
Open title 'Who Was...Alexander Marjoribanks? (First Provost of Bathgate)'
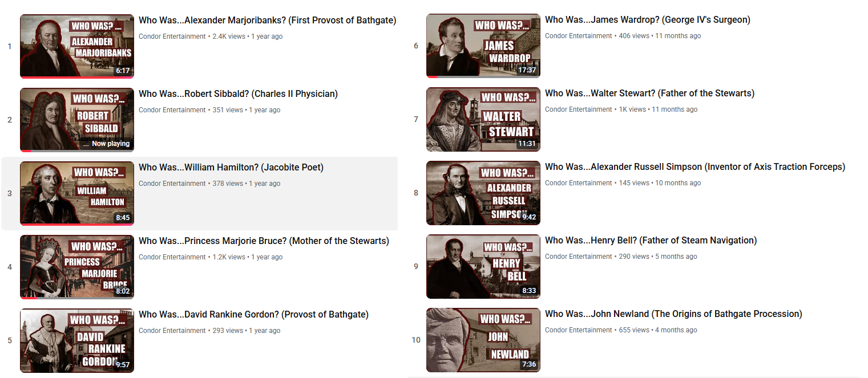268,21
